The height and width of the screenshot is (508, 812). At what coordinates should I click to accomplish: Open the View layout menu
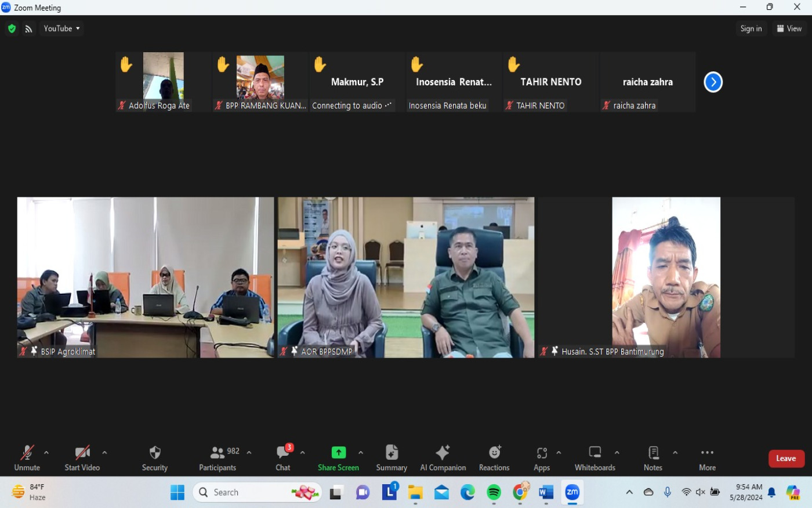tap(789, 28)
